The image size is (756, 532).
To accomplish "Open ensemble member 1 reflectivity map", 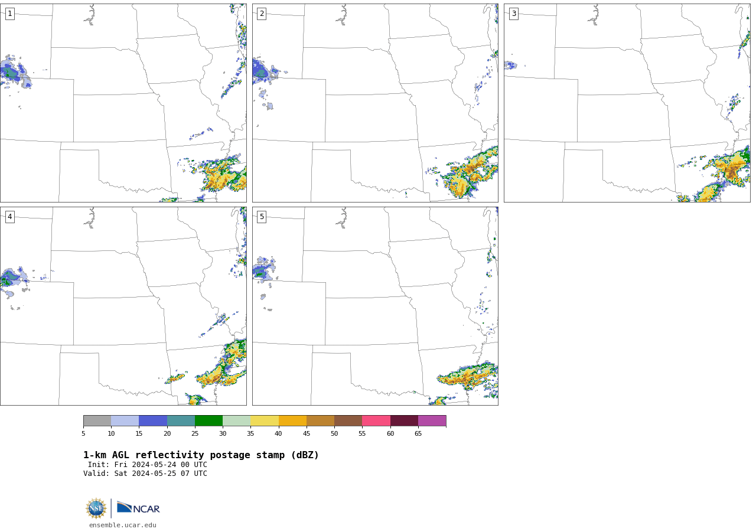I will pyautogui.click(x=123, y=103).
